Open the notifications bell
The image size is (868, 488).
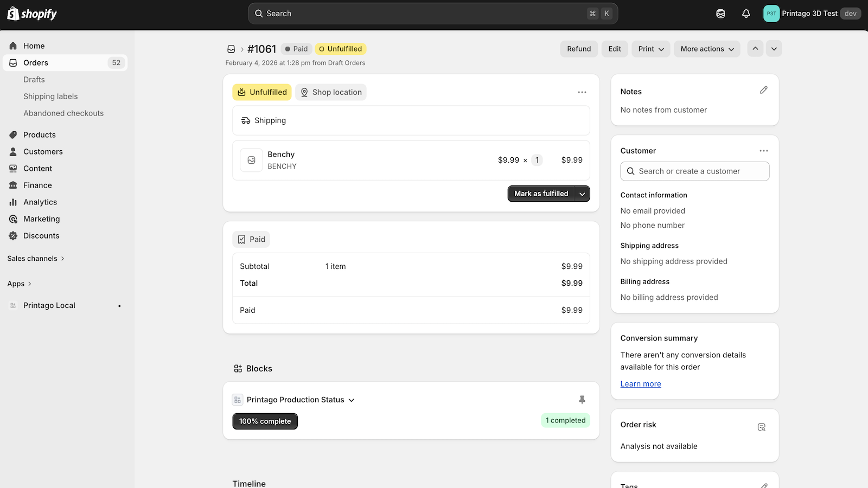pyautogui.click(x=746, y=13)
